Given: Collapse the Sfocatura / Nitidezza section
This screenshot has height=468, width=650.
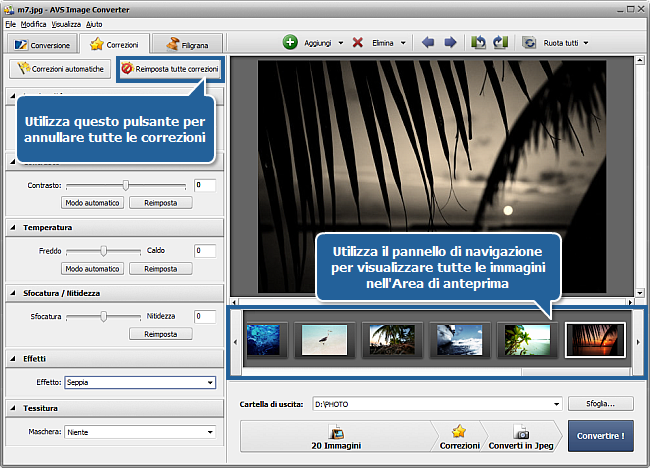Looking at the screenshot, I should (x=14, y=293).
